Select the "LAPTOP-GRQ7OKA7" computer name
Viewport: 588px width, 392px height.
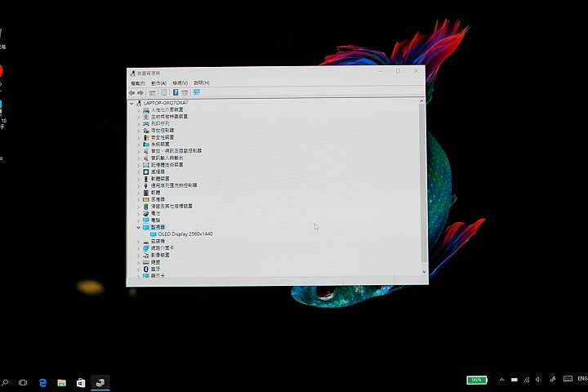pyautogui.click(x=166, y=103)
